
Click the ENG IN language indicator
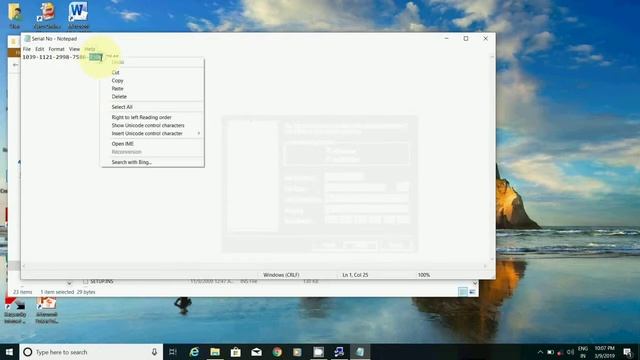[583, 352]
